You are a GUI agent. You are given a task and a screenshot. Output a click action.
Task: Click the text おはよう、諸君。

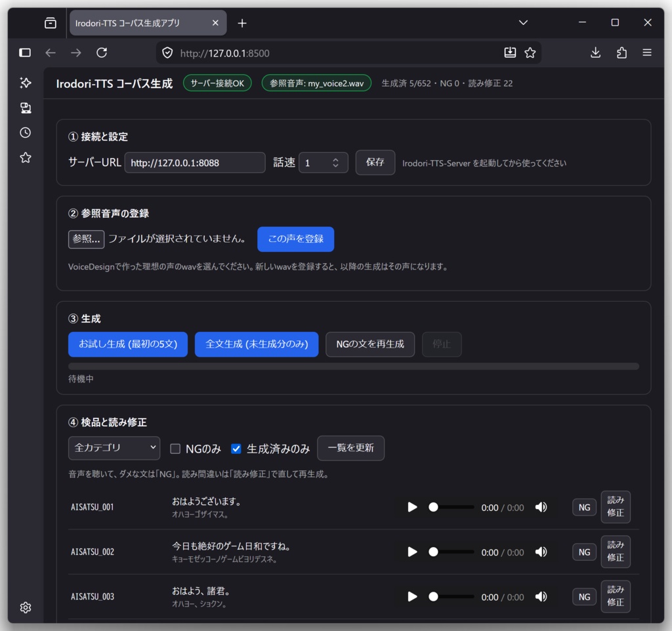point(201,591)
